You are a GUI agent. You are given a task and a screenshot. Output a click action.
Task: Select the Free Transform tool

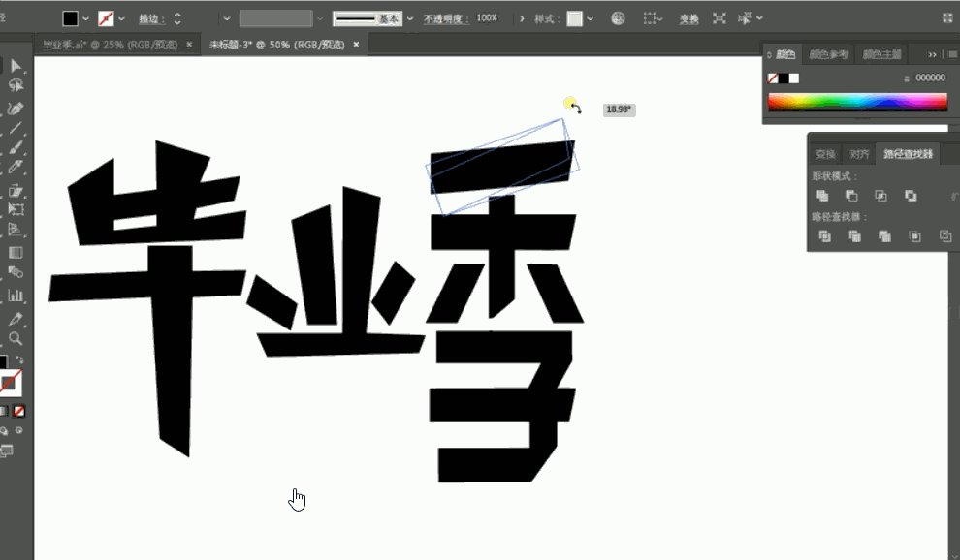point(16,209)
